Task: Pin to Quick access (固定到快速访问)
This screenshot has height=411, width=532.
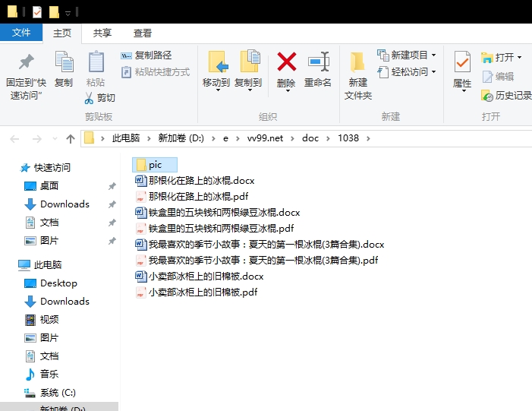Action: click(x=26, y=76)
